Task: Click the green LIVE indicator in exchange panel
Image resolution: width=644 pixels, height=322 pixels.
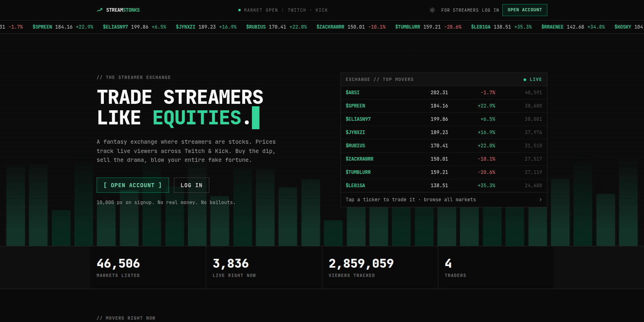Action: [533, 80]
